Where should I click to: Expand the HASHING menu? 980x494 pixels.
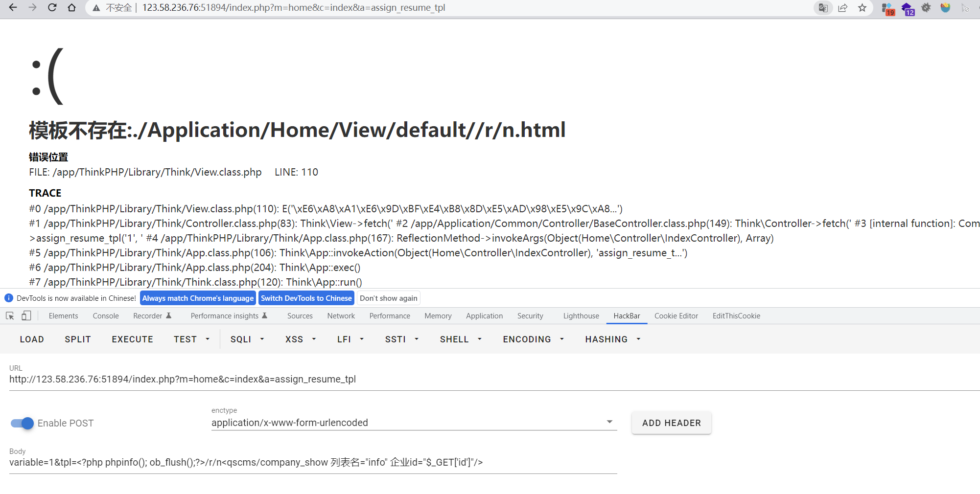(613, 339)
